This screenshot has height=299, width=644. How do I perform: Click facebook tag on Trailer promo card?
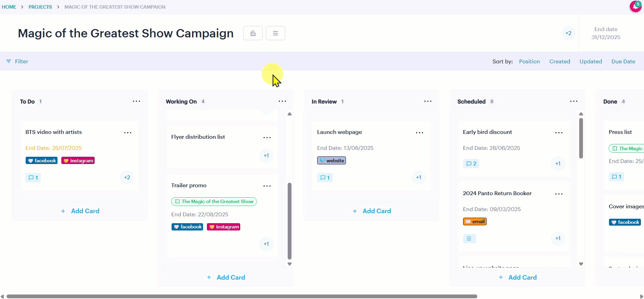tap(187, 227)
